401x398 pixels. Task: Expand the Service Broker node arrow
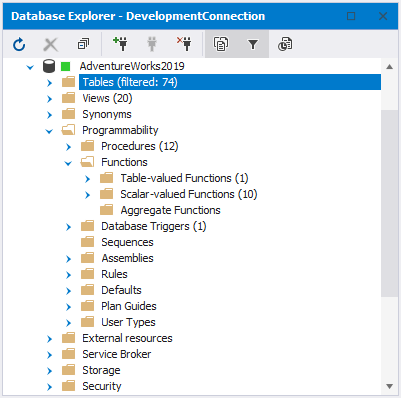point(50,355)
